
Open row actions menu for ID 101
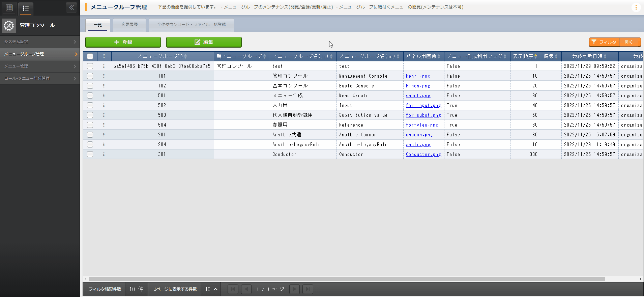point(104,76)
